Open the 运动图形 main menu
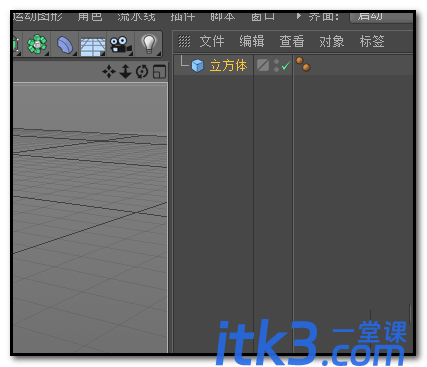Viewport: 427px width, 367px height. [38, 16]
